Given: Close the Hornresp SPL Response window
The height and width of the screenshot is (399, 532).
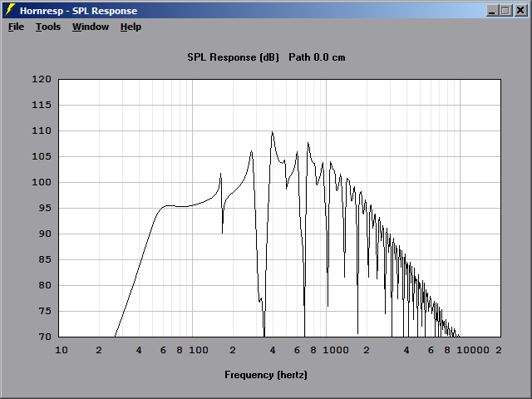Looking at the screenshot, I should point(520,11).
